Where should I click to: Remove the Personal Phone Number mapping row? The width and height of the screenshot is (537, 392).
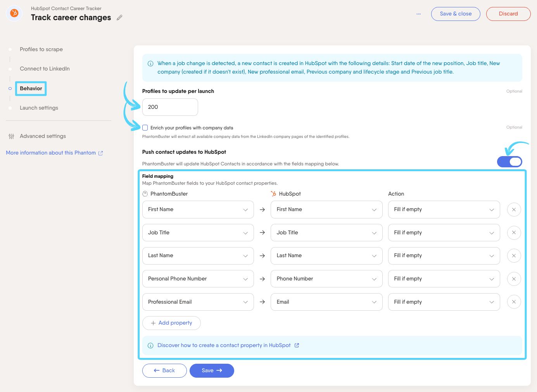[x=514, y=279]
